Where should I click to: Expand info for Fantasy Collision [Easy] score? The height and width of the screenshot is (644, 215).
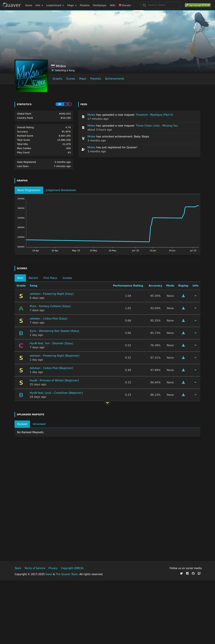click(x=195, y=308)
